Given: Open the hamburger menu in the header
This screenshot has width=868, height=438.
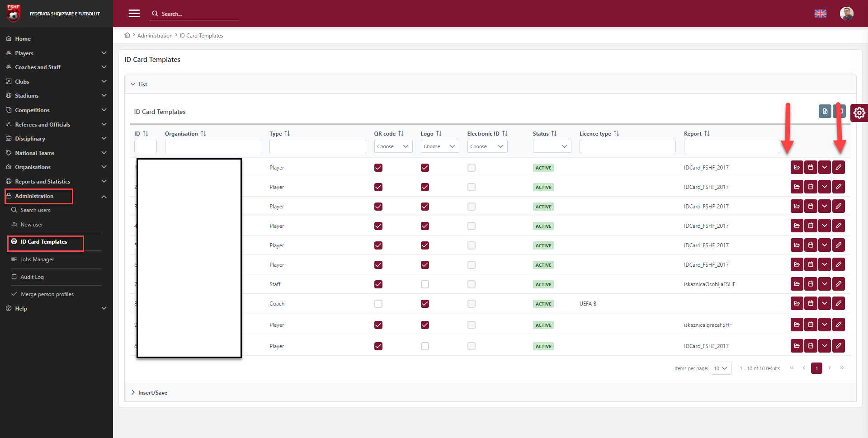Looking at the screenshot, I should tap(134, 14).
